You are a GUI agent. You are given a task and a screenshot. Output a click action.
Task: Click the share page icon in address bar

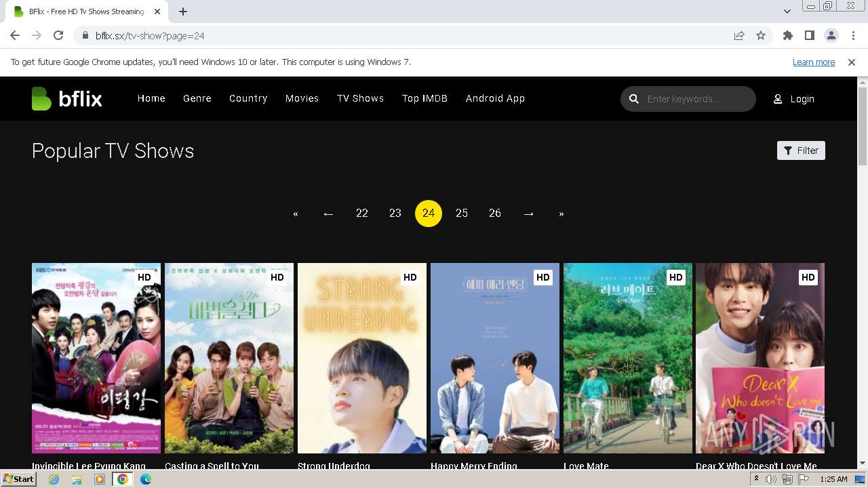click(739, 36)
